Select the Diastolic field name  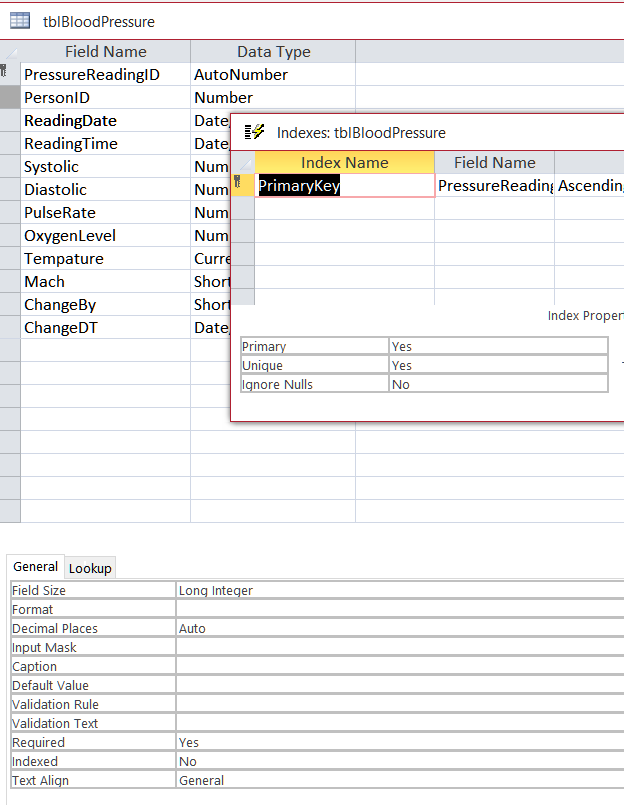coord(105,189)
